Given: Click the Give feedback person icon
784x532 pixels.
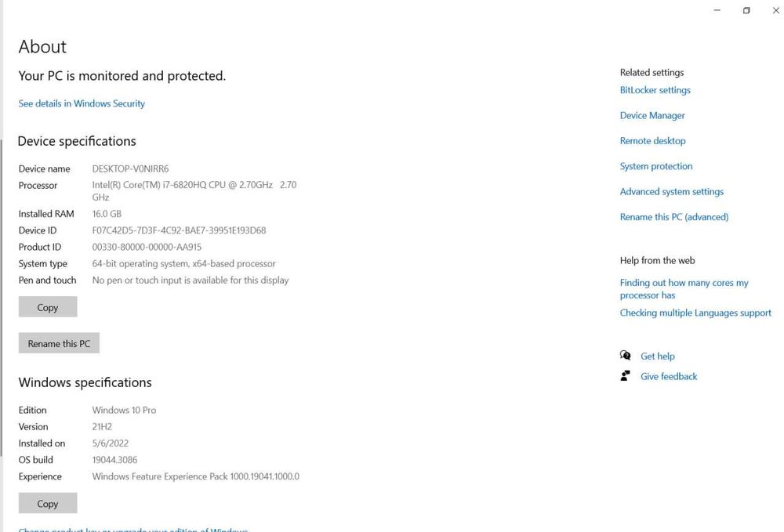Looking at the screenshot, I should tap(625, 376).
